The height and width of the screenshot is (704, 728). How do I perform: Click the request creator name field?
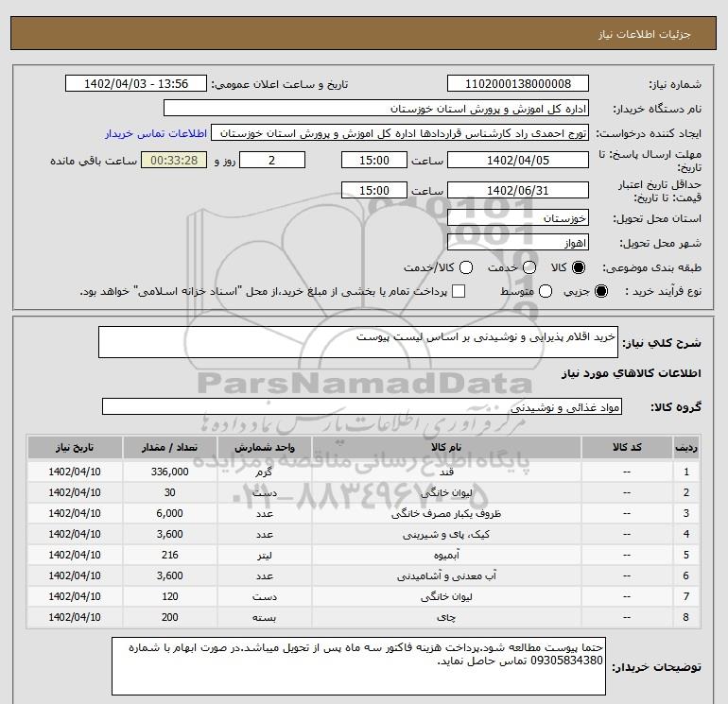[x=400, y=133]
